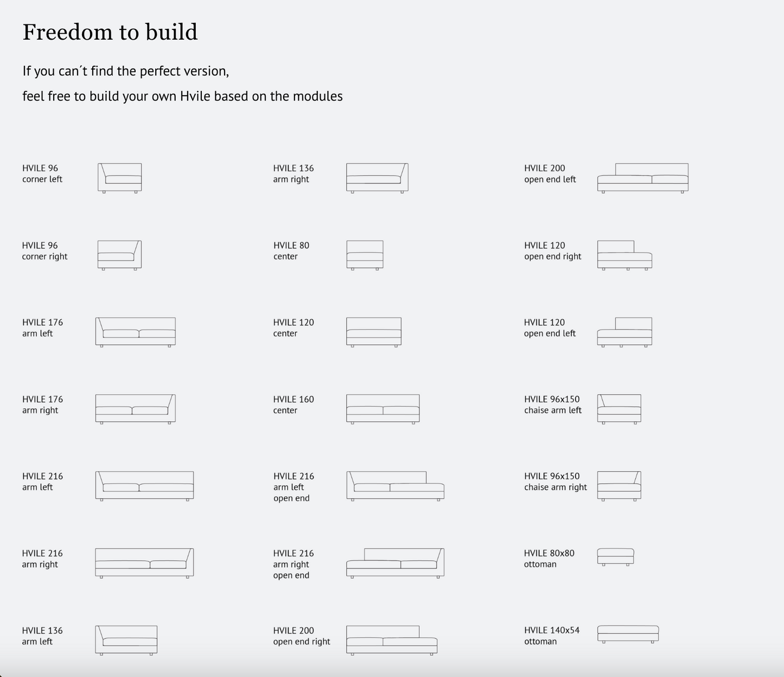784x677 pixels.
Task: Select the HVILE 160 center sofa drawing
Action: coord(383,409)
